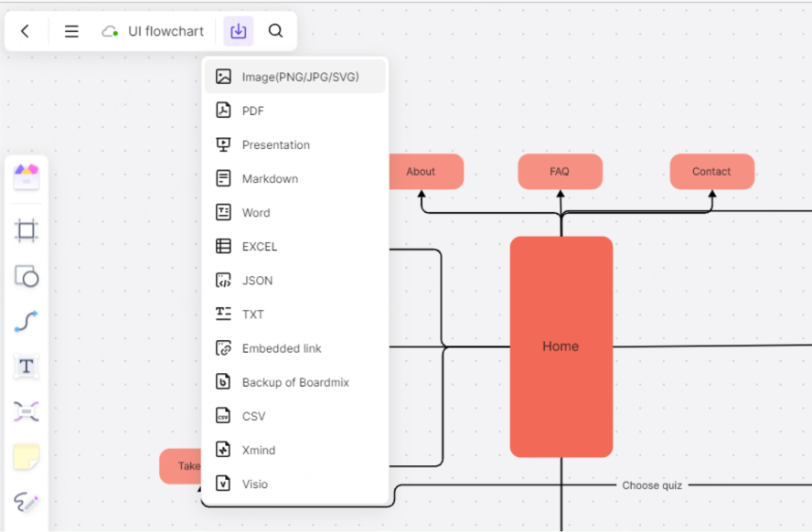Open the templates panel icon

tap(26, 178)
